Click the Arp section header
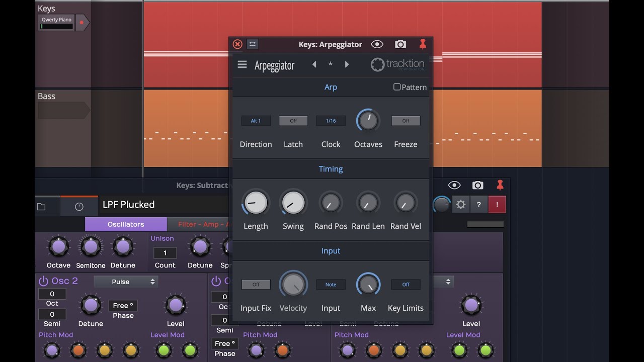 click(331, 87)
